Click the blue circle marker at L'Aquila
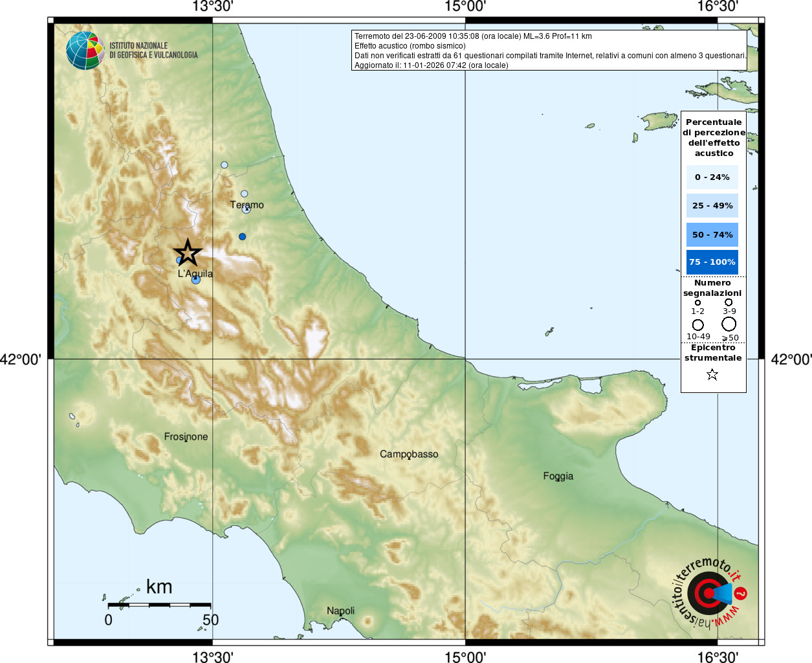The height and width of the screenshot is (663, 812). pyautogui.click(x=196, y=280)
